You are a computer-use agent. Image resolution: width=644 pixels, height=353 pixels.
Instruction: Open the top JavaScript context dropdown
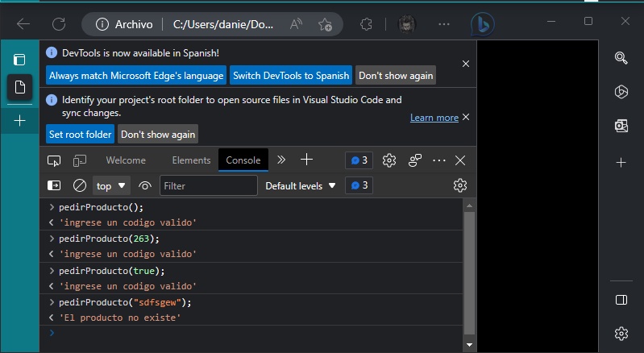click(x=112, y=185)
